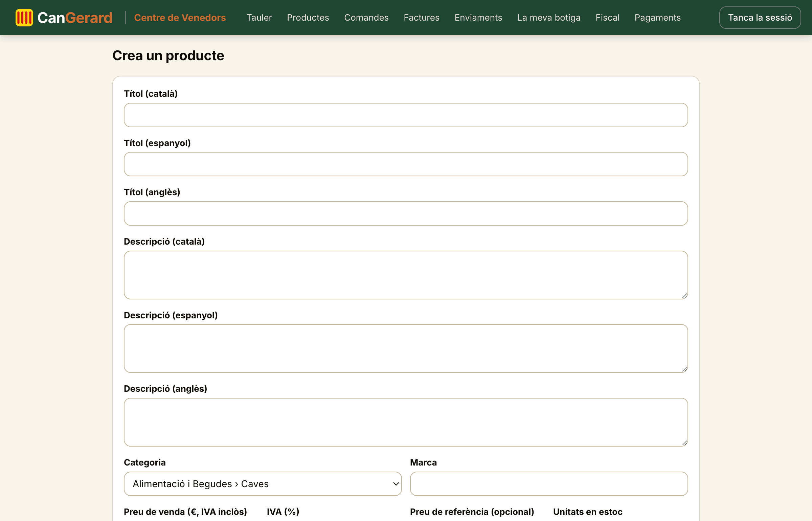The width and height of the screenshot is (812, 521).
Task: Open the Comandes menu item
Action: point(366,18)
